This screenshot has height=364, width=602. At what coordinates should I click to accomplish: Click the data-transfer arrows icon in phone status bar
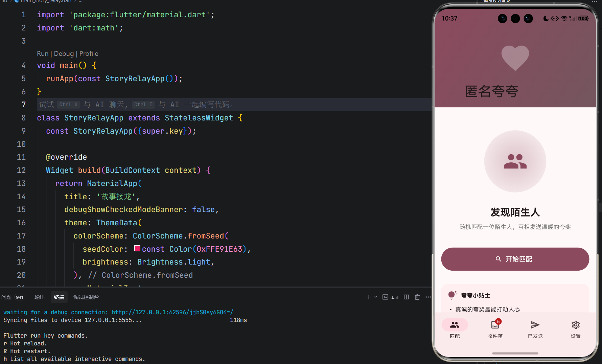555,18
